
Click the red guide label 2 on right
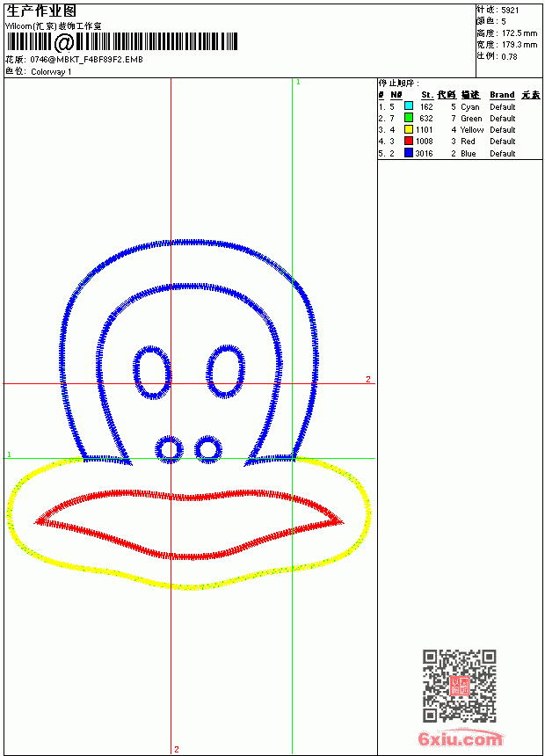click(368, 379)
